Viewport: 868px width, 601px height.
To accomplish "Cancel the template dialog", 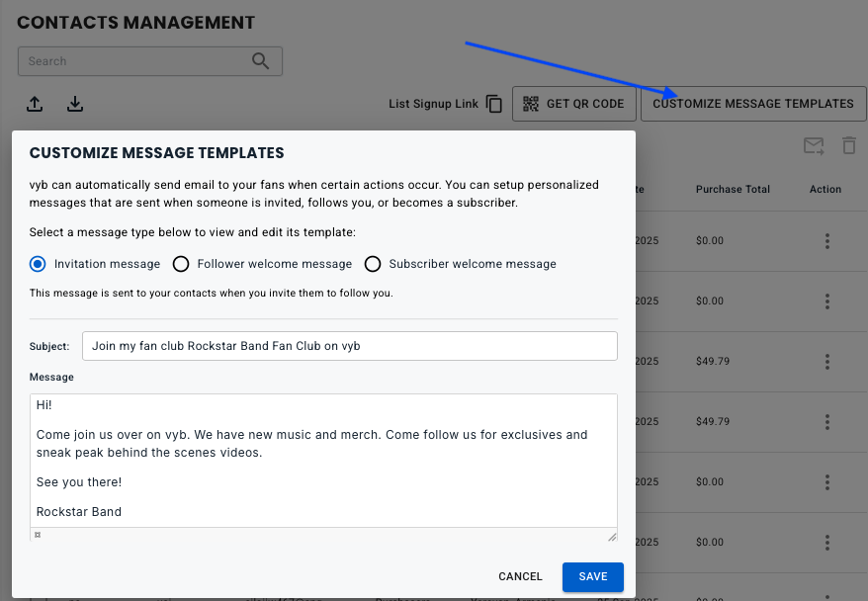I will coord(520,576).
